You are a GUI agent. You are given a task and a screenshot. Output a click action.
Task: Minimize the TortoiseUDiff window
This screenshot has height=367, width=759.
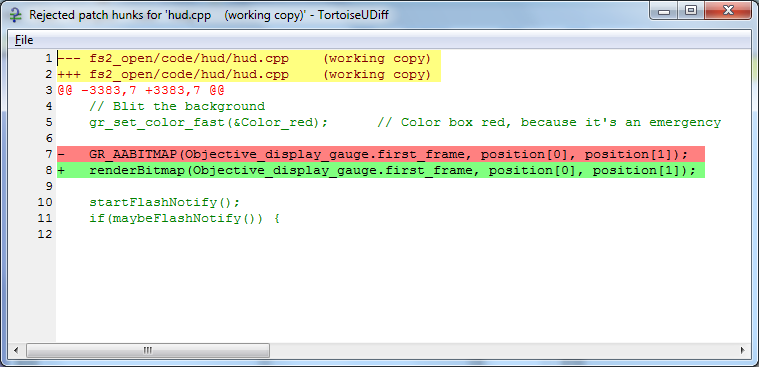664,11
